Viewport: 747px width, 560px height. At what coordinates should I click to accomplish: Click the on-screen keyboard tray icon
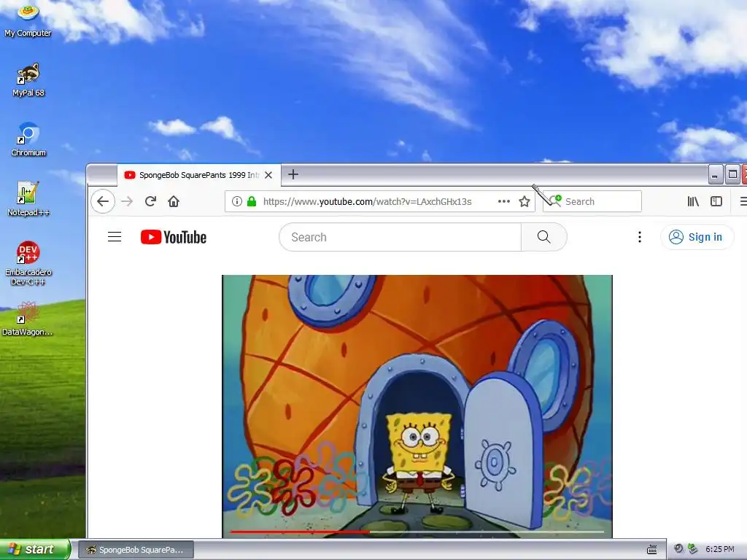point(651,550)
